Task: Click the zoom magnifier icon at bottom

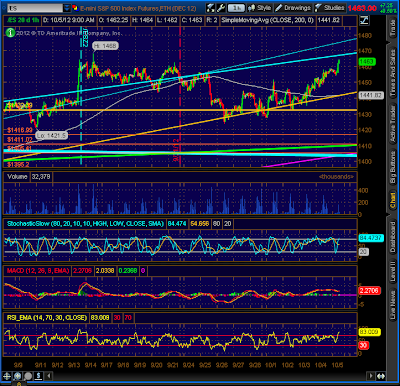Action: tap(17, 376)
